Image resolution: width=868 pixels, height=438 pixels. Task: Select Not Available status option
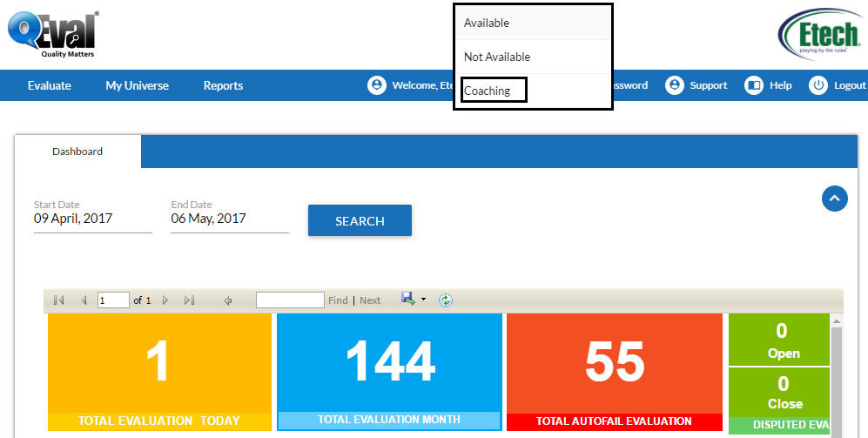point(533,57)
